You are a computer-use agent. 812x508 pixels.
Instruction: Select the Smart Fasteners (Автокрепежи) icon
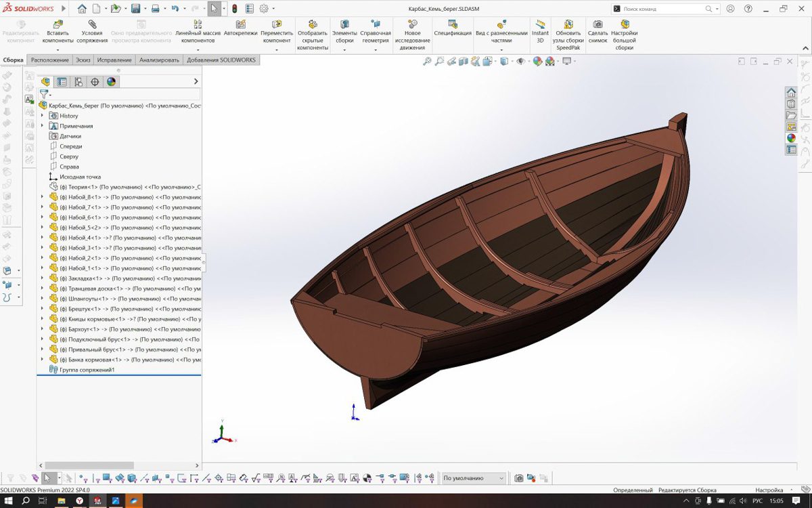tap(240, 25)
